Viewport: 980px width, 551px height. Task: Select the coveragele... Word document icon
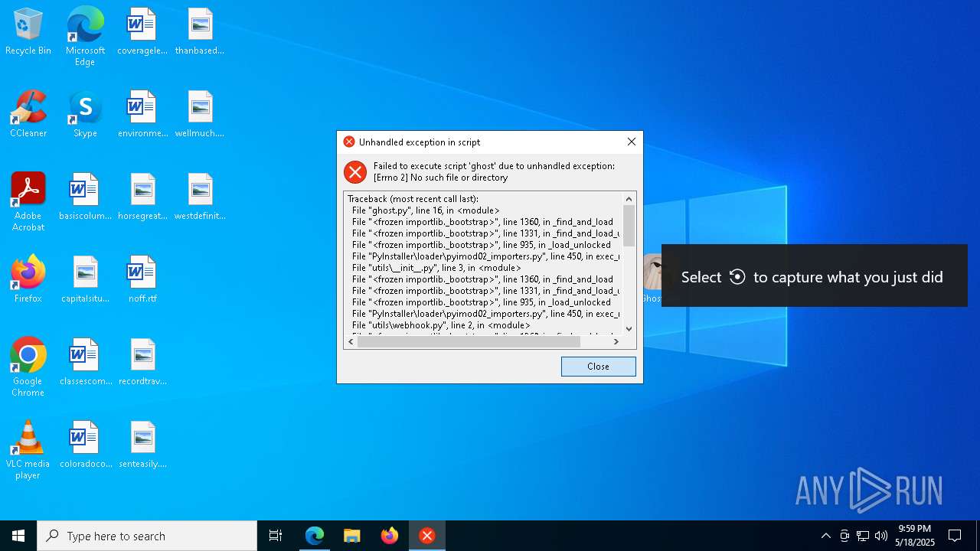142,32
